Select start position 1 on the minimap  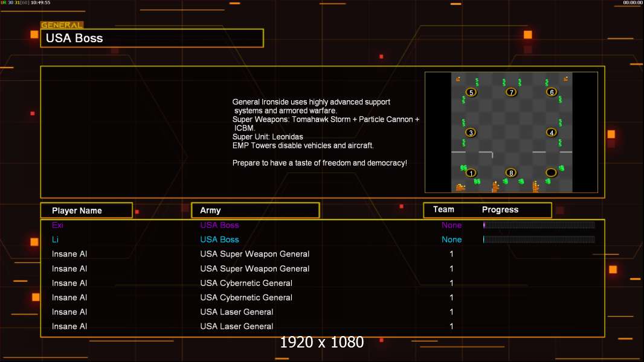pyautogui.click(x=471, y=173)
